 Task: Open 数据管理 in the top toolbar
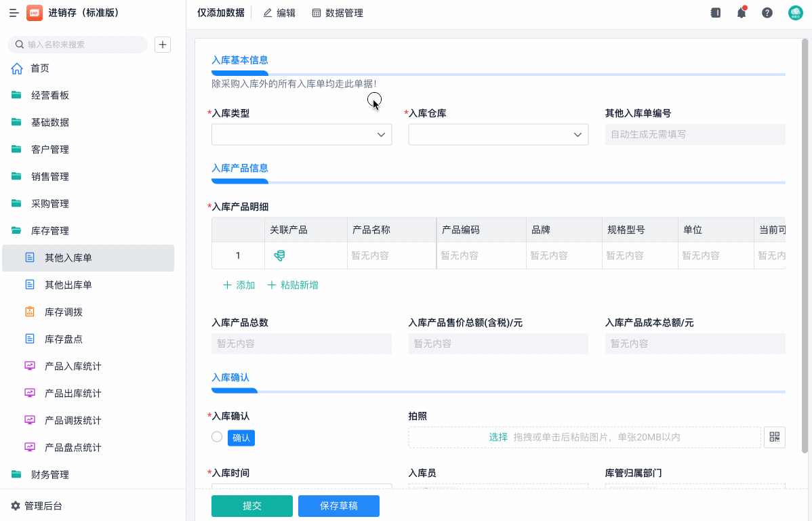(338, 13)
